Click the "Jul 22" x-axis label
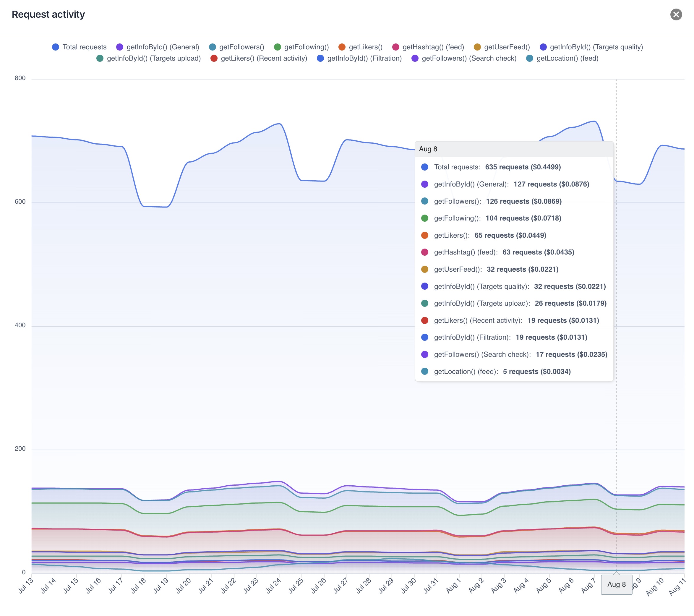The image size is (694, 616). point(228,586)
